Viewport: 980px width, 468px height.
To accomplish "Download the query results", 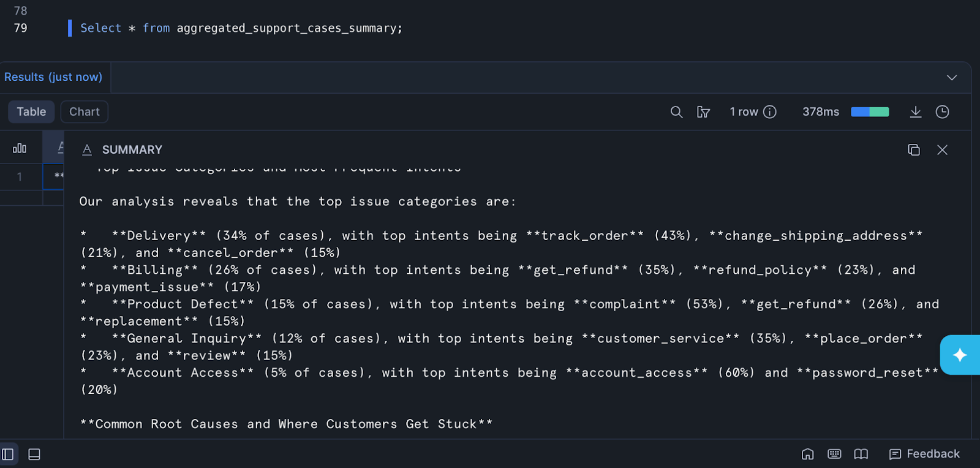I will tap(915, 111).
